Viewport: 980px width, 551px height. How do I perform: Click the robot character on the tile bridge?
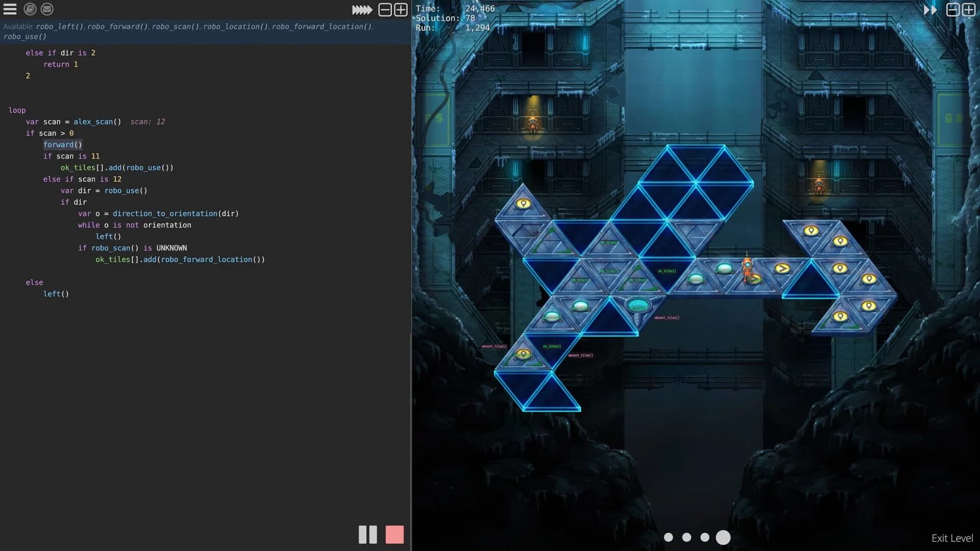click(x=747, y=268)
